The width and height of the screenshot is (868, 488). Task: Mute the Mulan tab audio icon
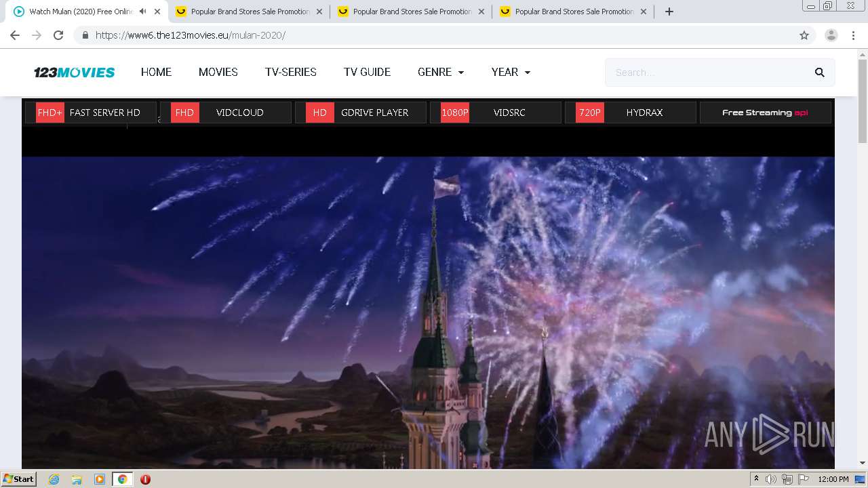[142, 12]
